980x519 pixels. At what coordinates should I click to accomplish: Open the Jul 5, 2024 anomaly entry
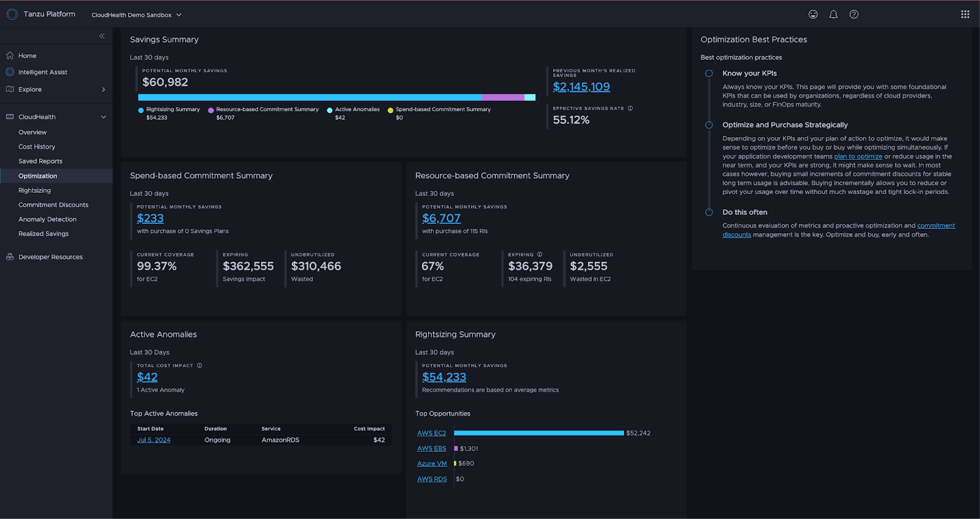(x=154, y=440)
